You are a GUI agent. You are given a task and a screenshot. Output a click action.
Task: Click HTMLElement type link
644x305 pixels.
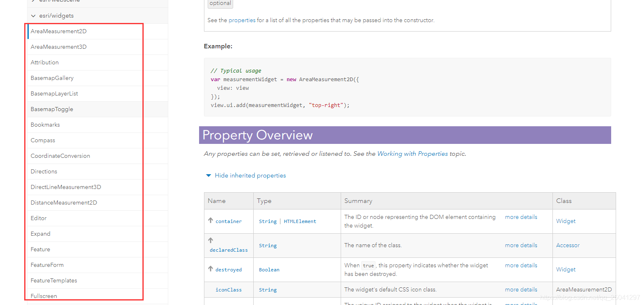300,221
